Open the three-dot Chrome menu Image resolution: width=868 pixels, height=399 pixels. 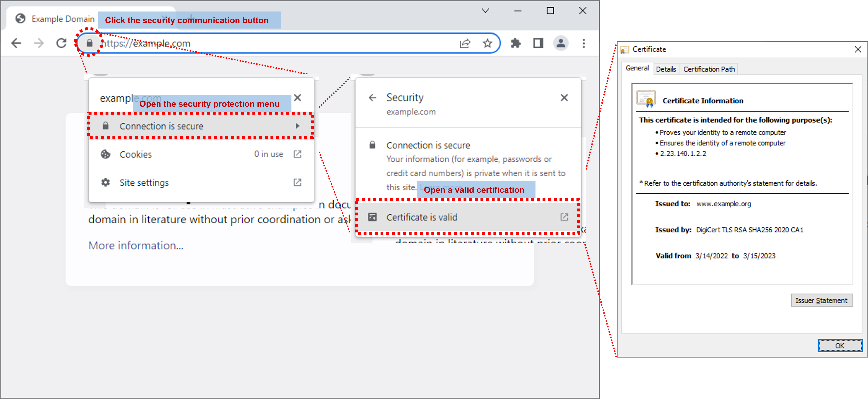(584, 43)
